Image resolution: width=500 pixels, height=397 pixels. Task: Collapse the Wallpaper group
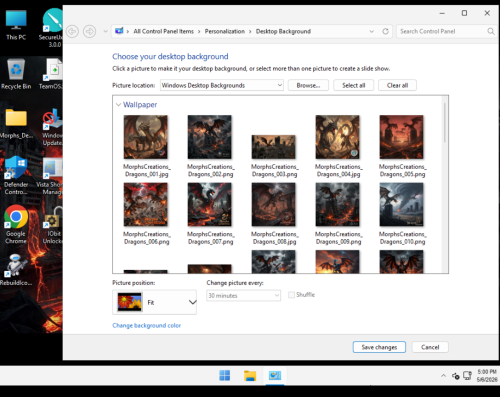tap(118, 105)
